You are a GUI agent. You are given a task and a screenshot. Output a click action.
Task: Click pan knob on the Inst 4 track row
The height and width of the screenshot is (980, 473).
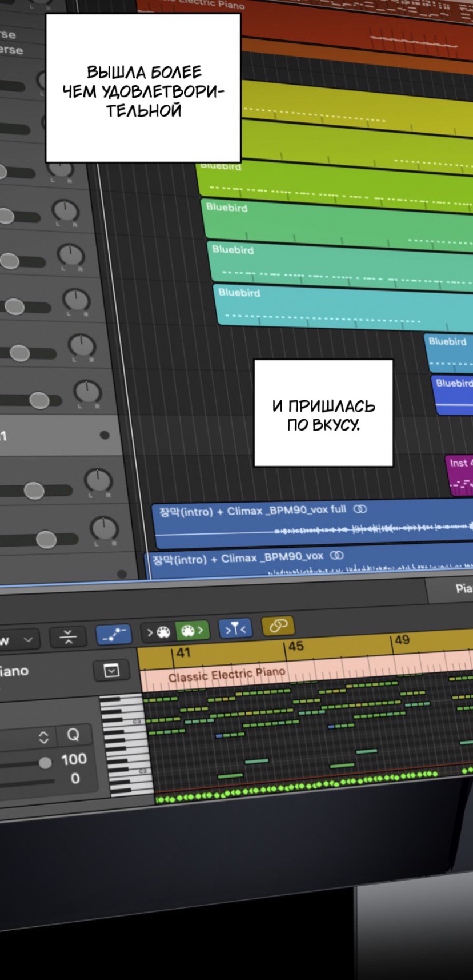tap(98, 481)
